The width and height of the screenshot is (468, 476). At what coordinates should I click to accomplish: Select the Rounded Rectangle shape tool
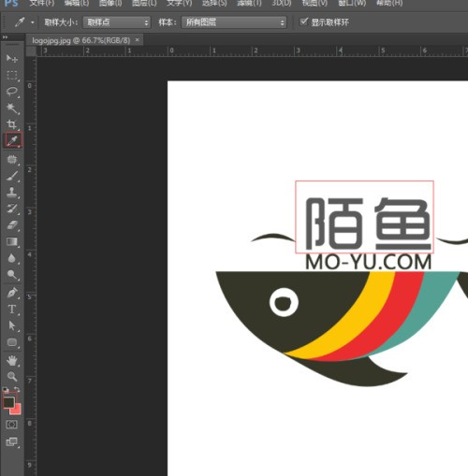12,342
